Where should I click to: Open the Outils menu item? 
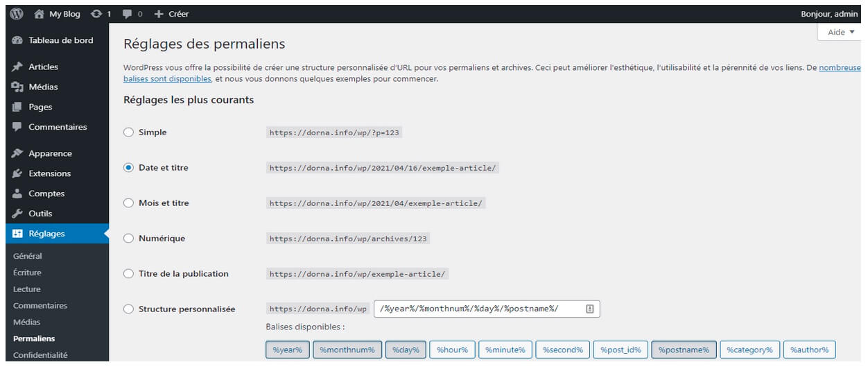[40, 214]
